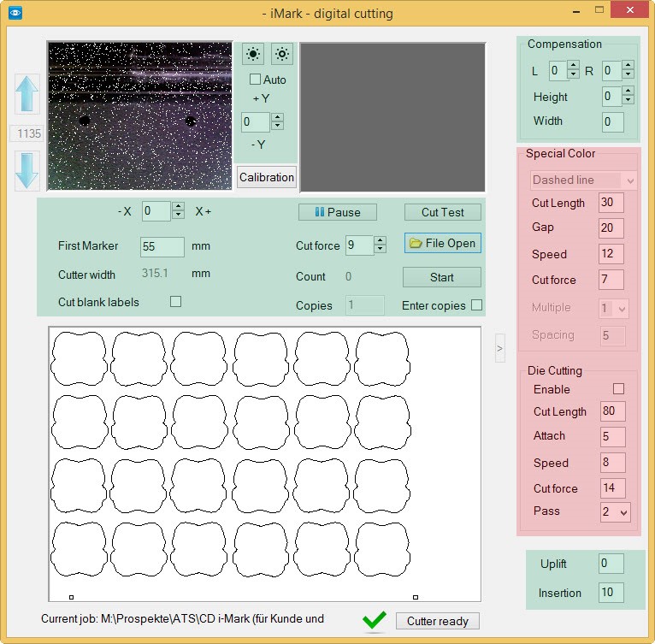Toggle the Auto checkbox

[255, 79]
